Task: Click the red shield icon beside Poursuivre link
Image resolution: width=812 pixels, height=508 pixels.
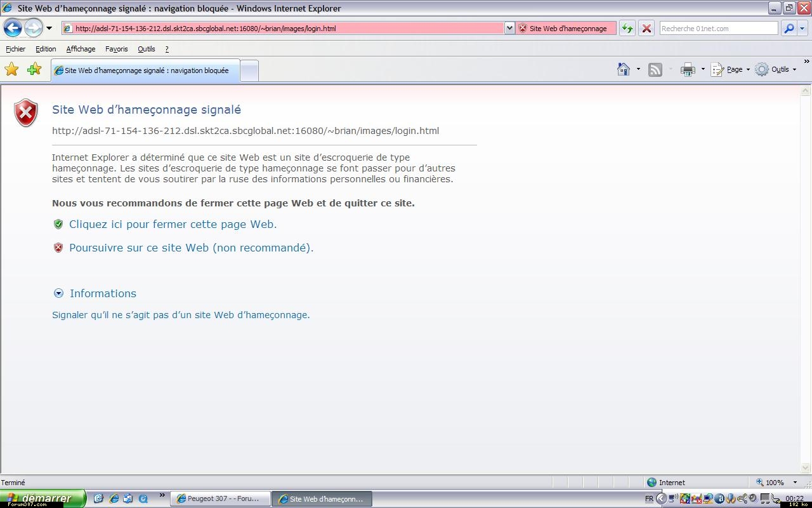Action: pos(58,248)
